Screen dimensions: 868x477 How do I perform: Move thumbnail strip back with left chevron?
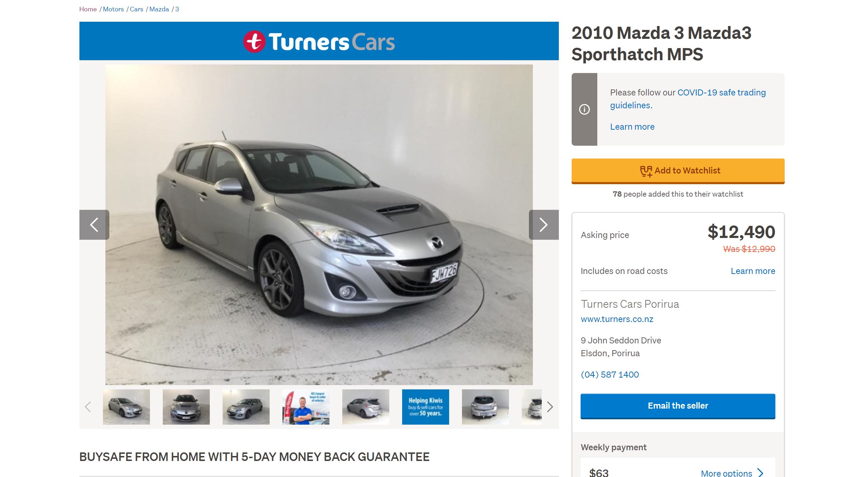[88, 407]
